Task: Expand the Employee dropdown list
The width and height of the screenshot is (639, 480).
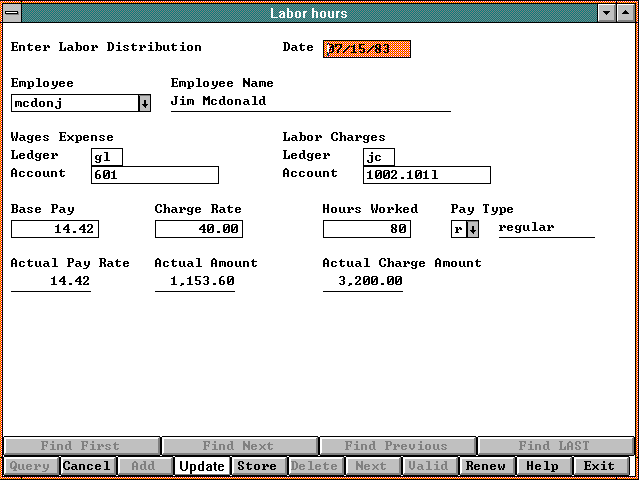Action: [144, 103]
